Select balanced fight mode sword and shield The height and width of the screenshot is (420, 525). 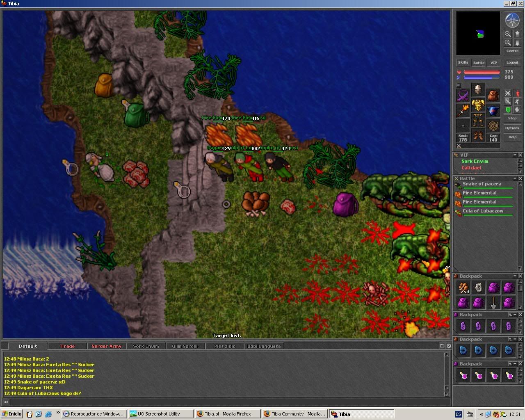508,101
